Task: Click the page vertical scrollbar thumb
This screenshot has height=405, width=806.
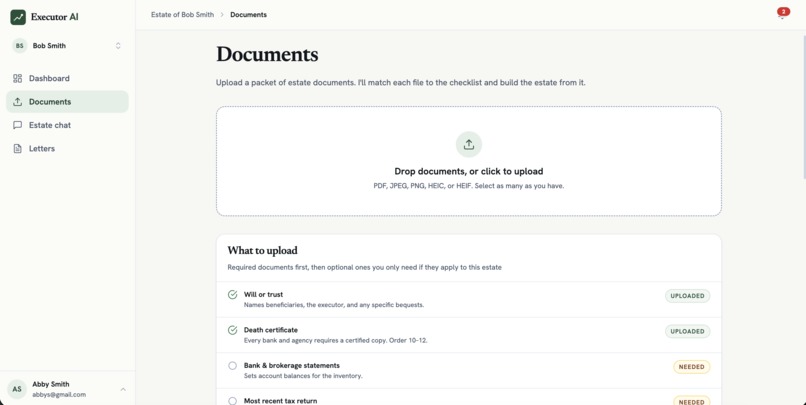Action: [803, 107]
